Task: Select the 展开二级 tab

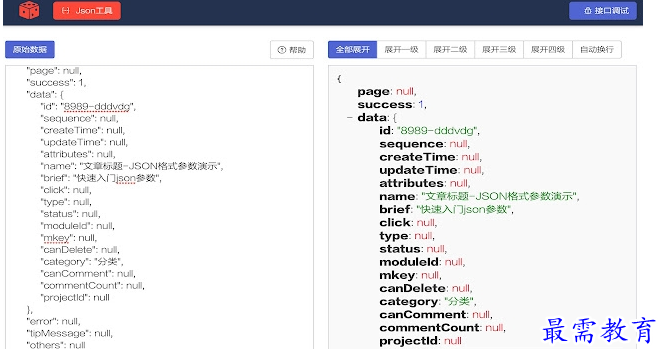Action: tap(450, 50)
